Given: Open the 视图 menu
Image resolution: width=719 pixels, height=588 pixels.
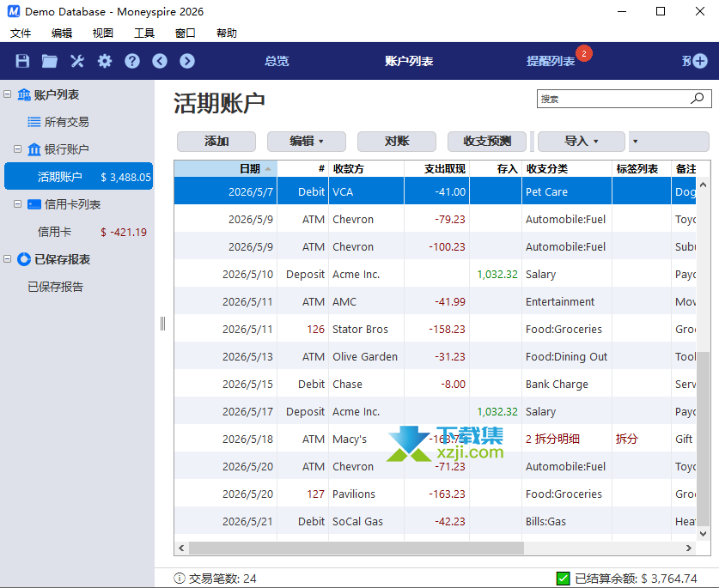Looking at the screenshot, I should [103, 33].
